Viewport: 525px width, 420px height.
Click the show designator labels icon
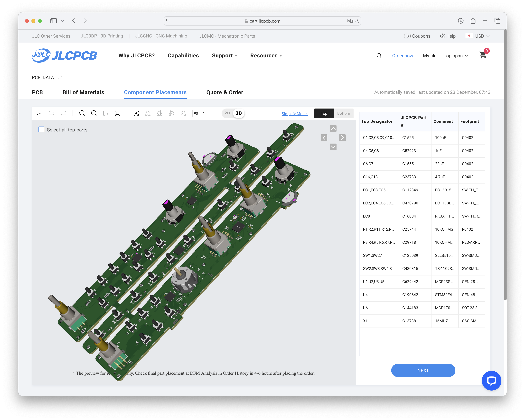136,113
